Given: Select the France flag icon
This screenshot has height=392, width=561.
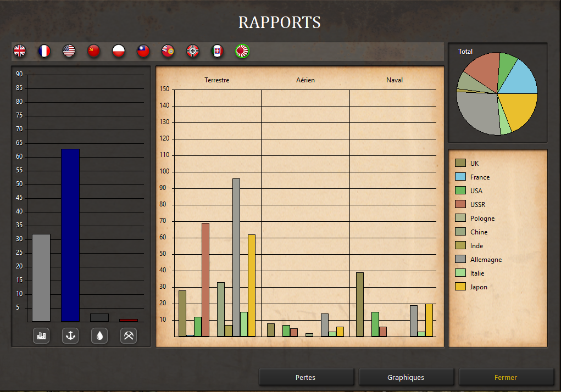Looking at the screenshot, I should [x=45, y=51].
